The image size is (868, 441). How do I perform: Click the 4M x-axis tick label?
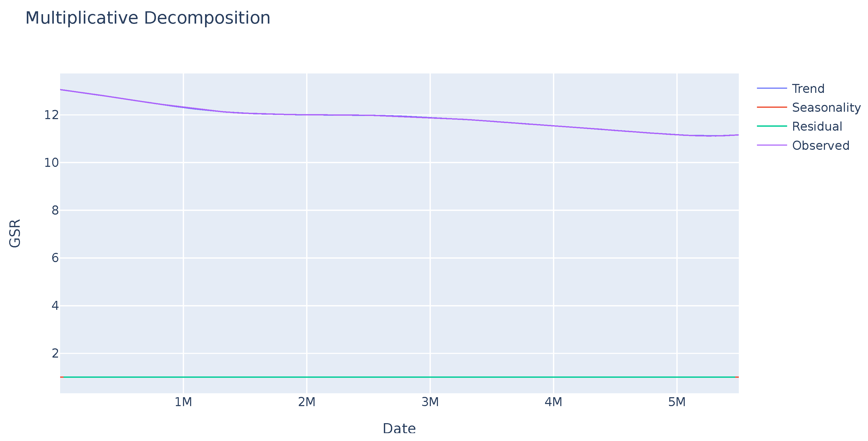(553, 402)
